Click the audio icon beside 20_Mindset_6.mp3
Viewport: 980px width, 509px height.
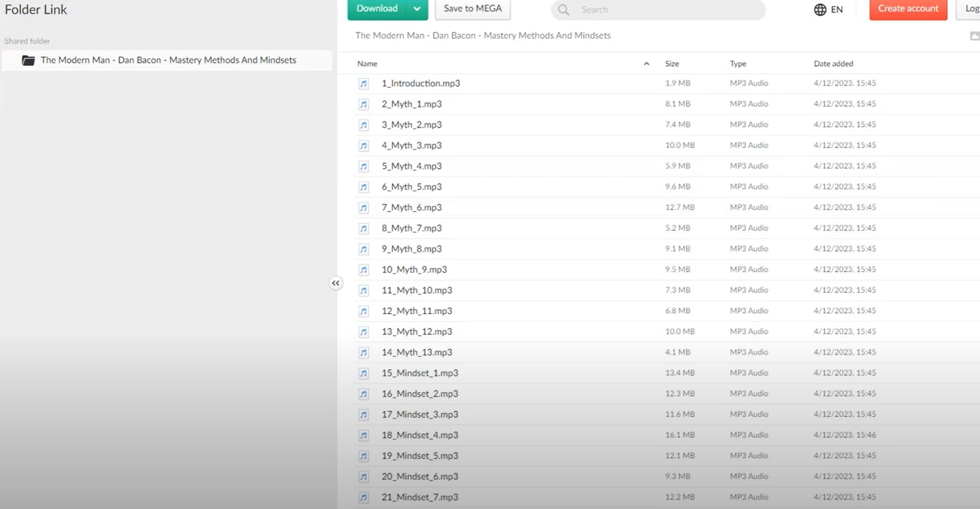(x=363, y=477)
